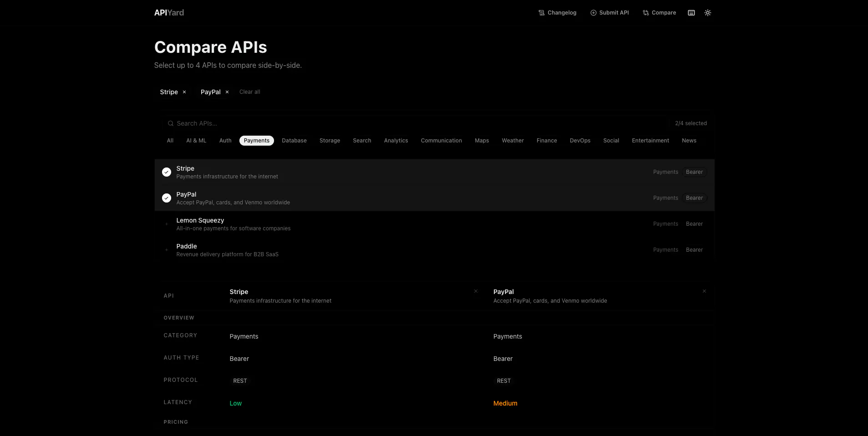The width and height of the screenshot is (868, 436).
Task: Filter by the News category
Action: (689, 141)
